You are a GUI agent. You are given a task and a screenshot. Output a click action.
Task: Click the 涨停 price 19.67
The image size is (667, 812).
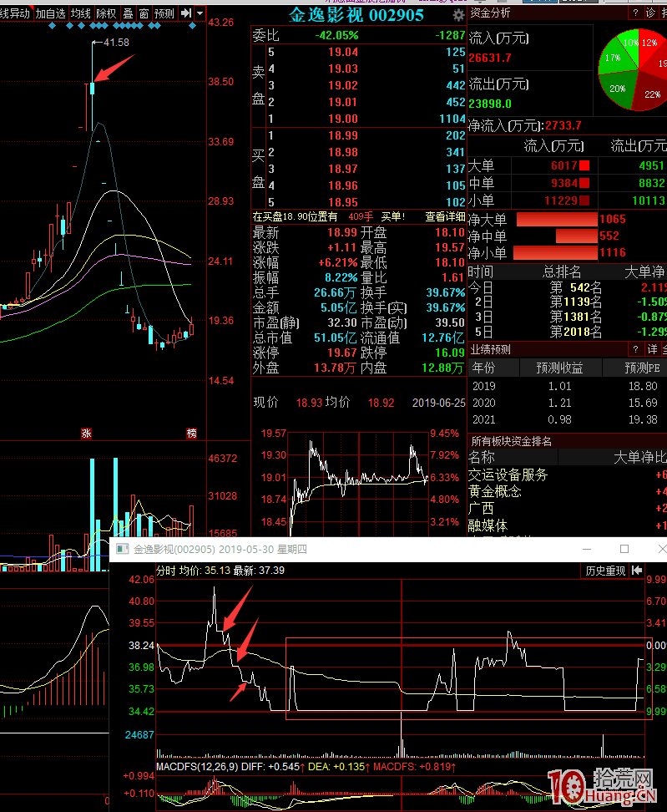coord(342,353)
